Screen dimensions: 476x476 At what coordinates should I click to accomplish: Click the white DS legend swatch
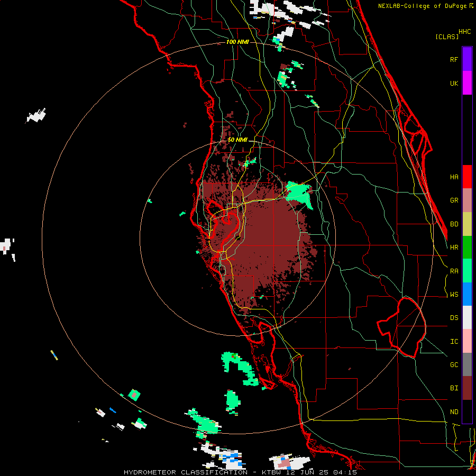click(x=467, y=317)
